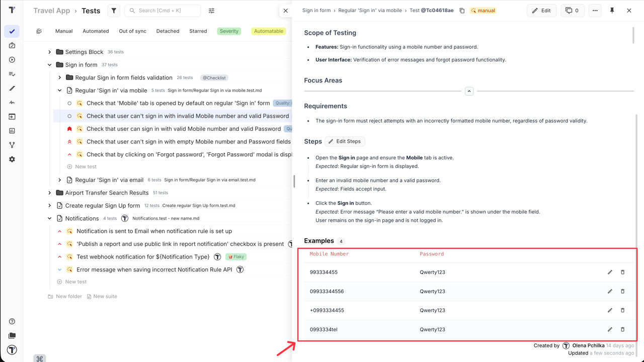This screenshot has height=362, width=644.
Task: Open the three-dots more options menu
Action: pos(595,11)
